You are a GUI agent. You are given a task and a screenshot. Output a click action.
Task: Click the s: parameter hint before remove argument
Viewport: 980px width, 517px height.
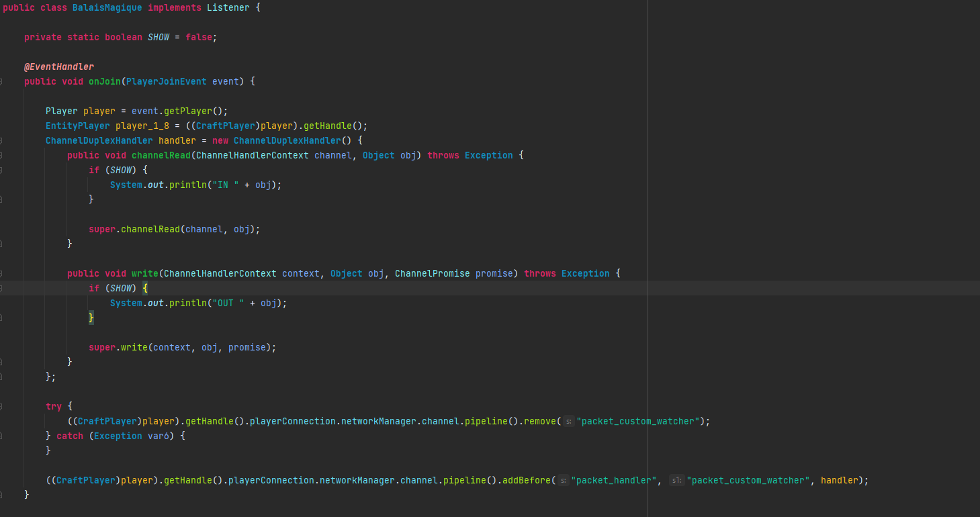[568, 422]
